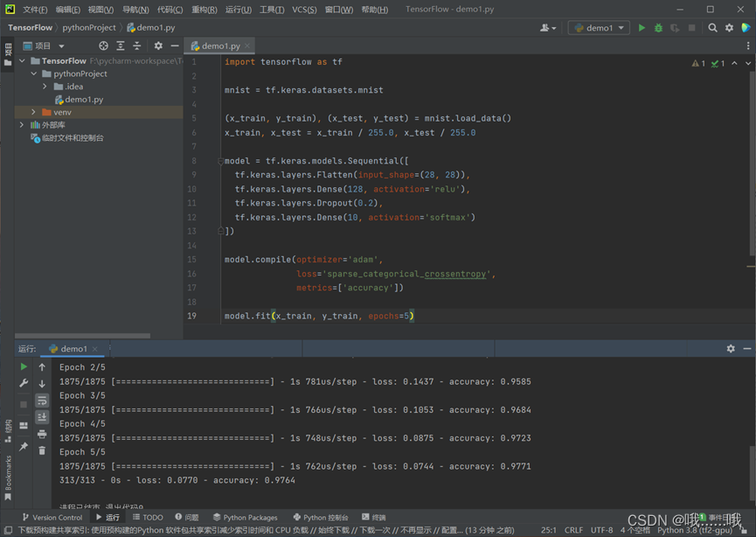Image resolution: width=756 pixels, height=537 pixels.
Task: Go to previous highlighted error arrow
Action: [x=734, y=63]
